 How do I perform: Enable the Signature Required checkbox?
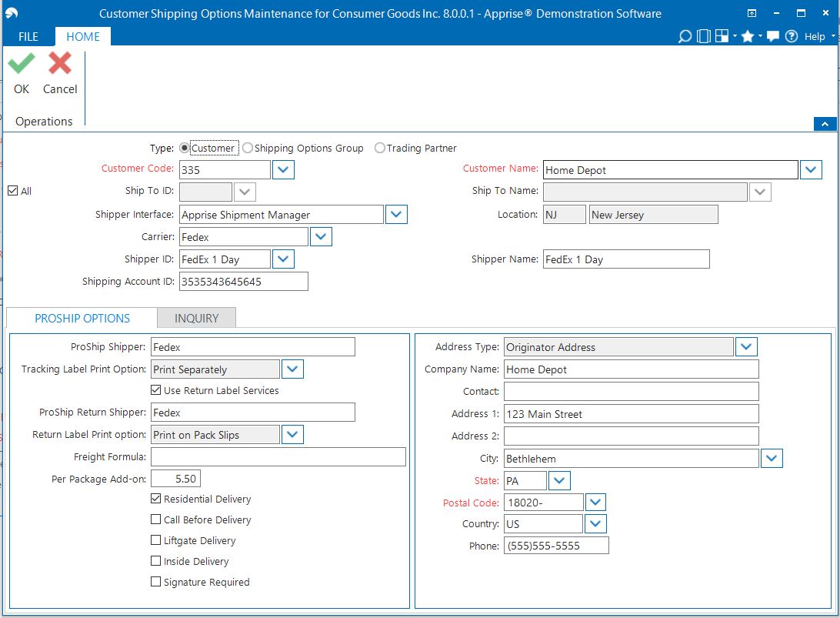click(156, 583)
